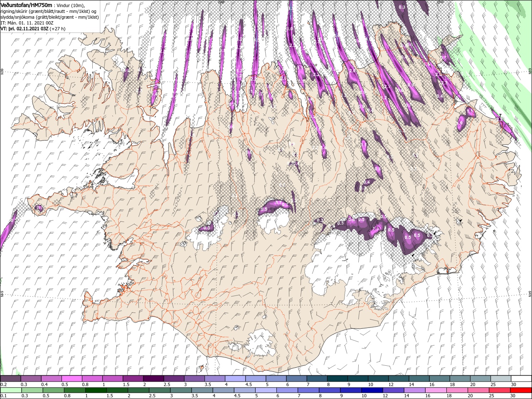532x399 pixels.
Task: Click the light lavender 4 swatch in upper legend
Action: click(235, 379)
